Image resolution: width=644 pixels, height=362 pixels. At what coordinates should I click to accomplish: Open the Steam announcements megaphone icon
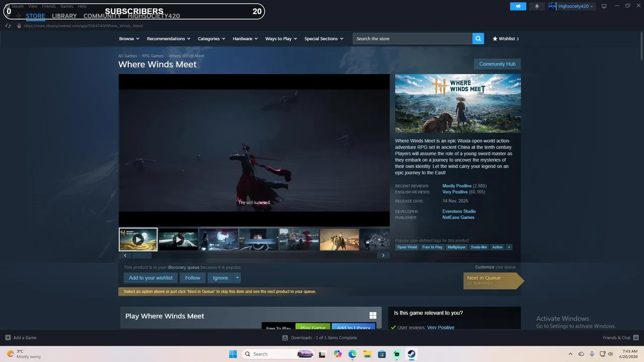point(518,6)
